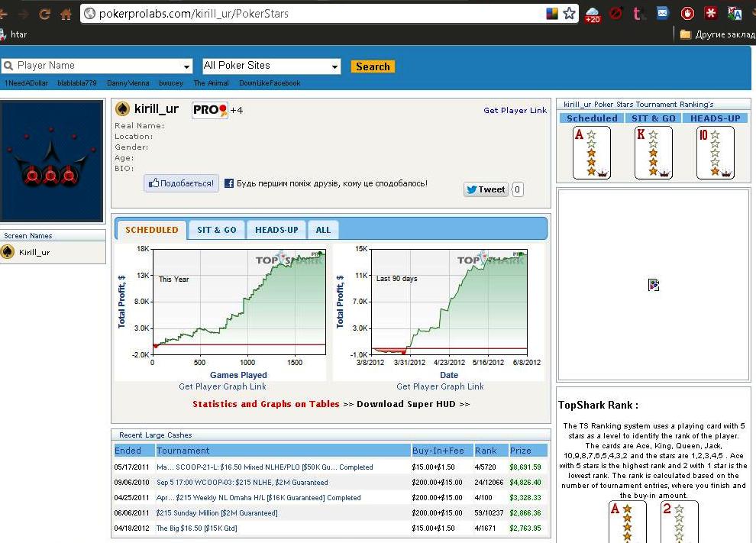Click the PRO badge next to kirill_ur
Screen dimensions: 756x543
tap(210, 110)
